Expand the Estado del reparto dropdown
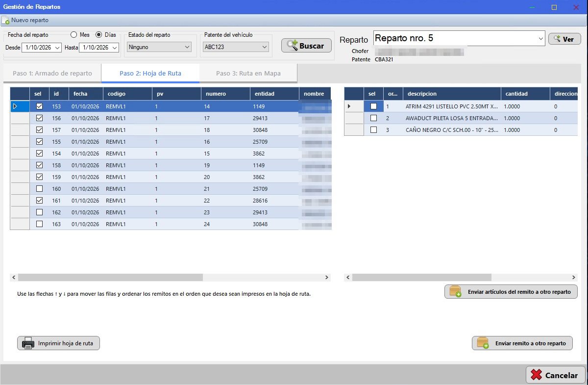This screenshot has width=588, height=385. point(187,47)
